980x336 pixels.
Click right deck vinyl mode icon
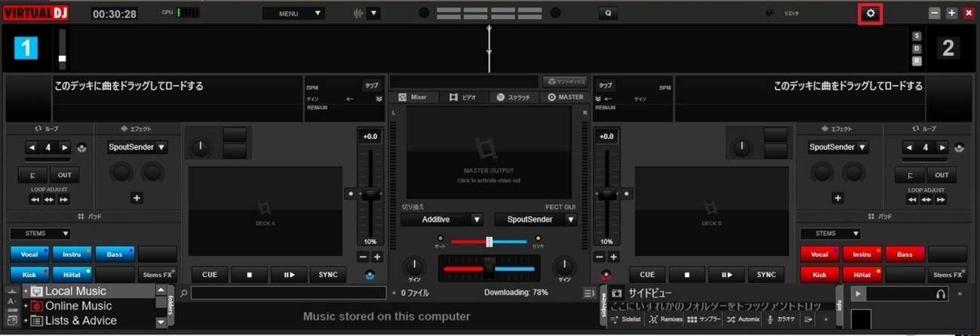point(605,275)
